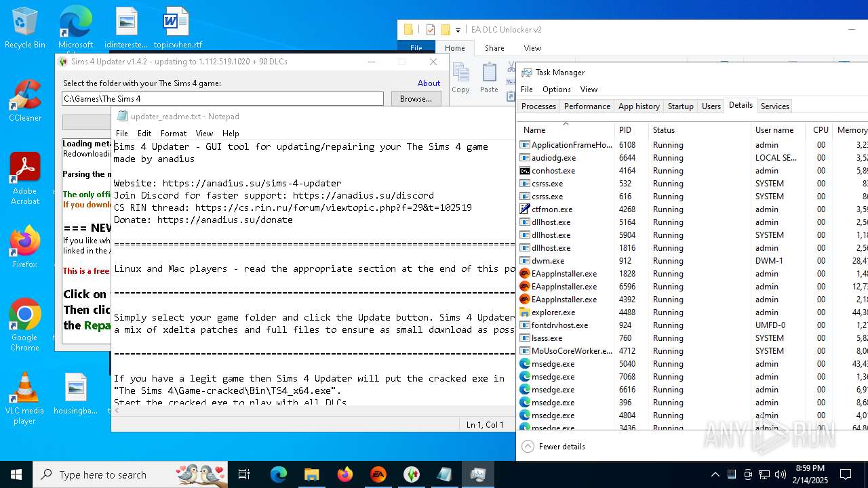Open the Share tab in File Explorer
This screenshot has height=488, width=868.
[x=494, y=48]
